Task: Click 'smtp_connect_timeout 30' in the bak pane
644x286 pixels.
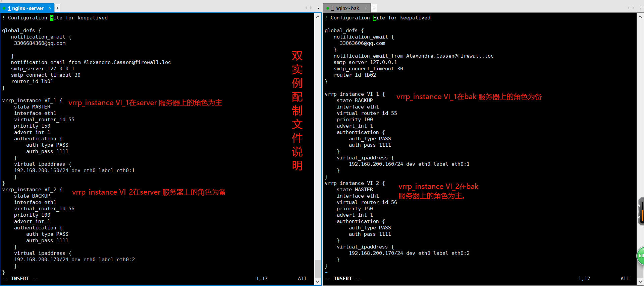Action: pyautogui.click(x=368, y=69)
